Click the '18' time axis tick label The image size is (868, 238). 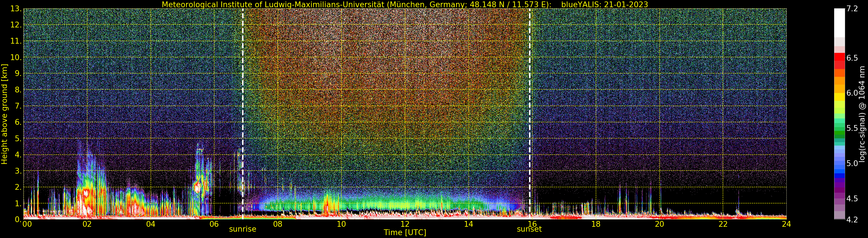pos(596,224)
